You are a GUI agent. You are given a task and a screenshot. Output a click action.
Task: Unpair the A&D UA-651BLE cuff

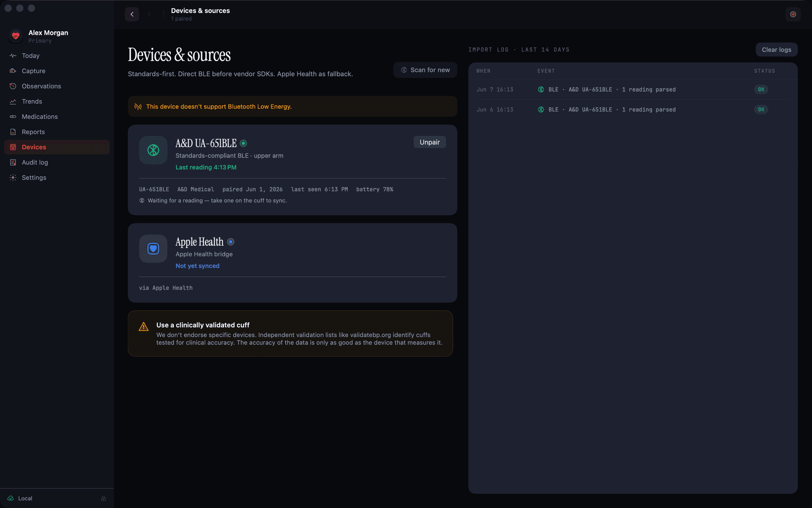click(x=429, y=142)
